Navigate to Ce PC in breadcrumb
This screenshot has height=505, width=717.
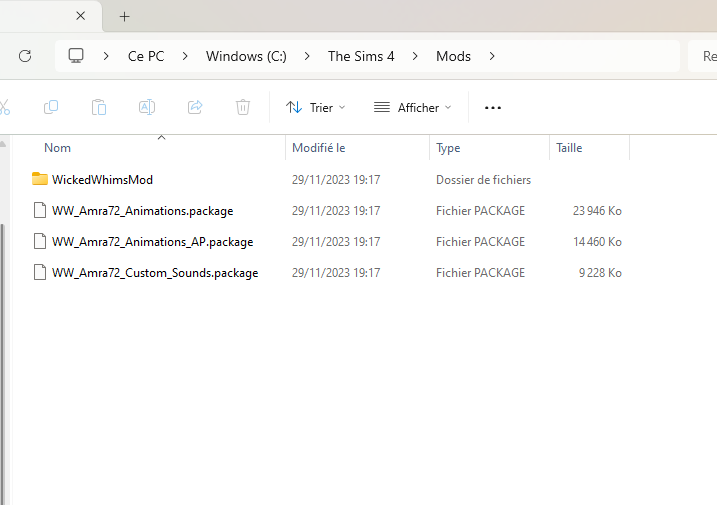[x=146, y=56]
